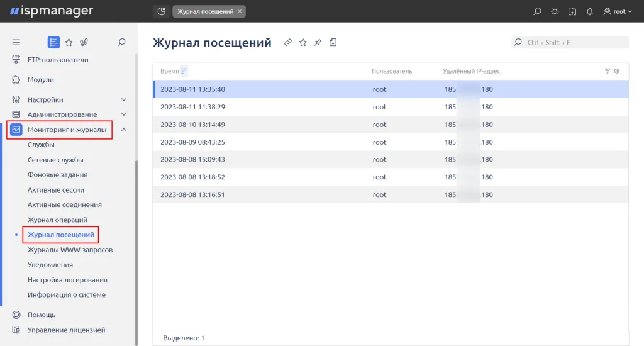The image size is (644, 346).
Task: Open global search magnifier in top bar
Action: click(537, 11)
